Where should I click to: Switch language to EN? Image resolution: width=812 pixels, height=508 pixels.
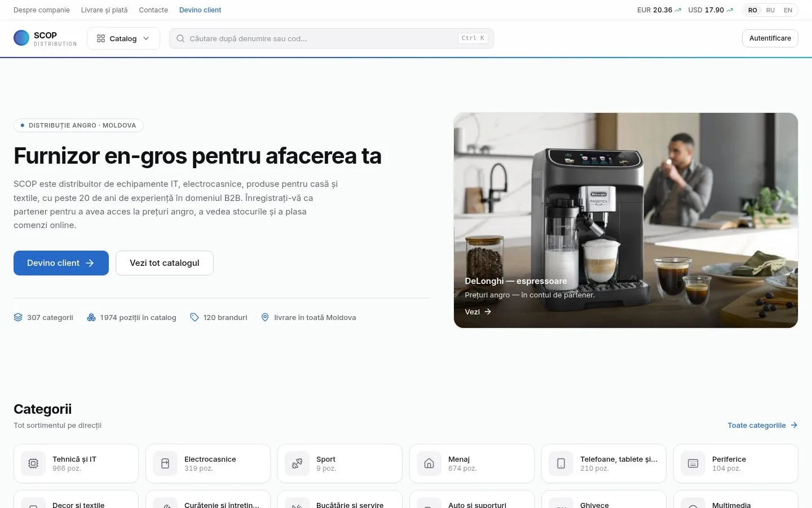(788, 10)
